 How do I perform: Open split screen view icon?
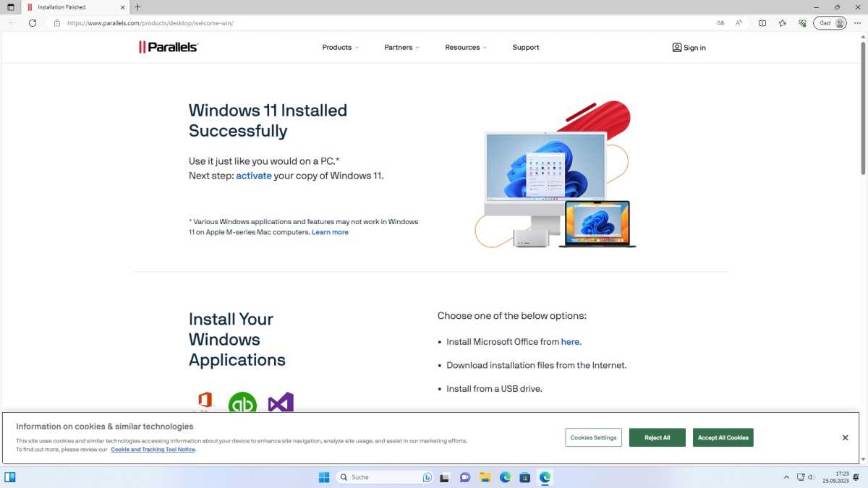(762, 23)
